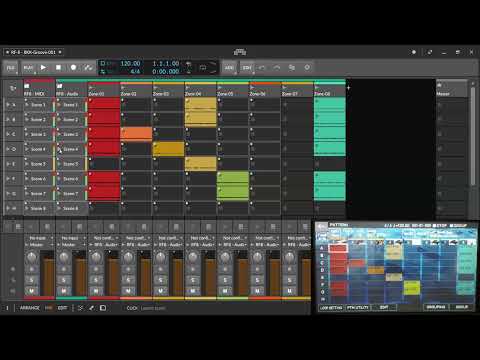Switch to the EDIT view in bottom bar
This screenshot has height=360, width=480.
(x=62, y=308)
